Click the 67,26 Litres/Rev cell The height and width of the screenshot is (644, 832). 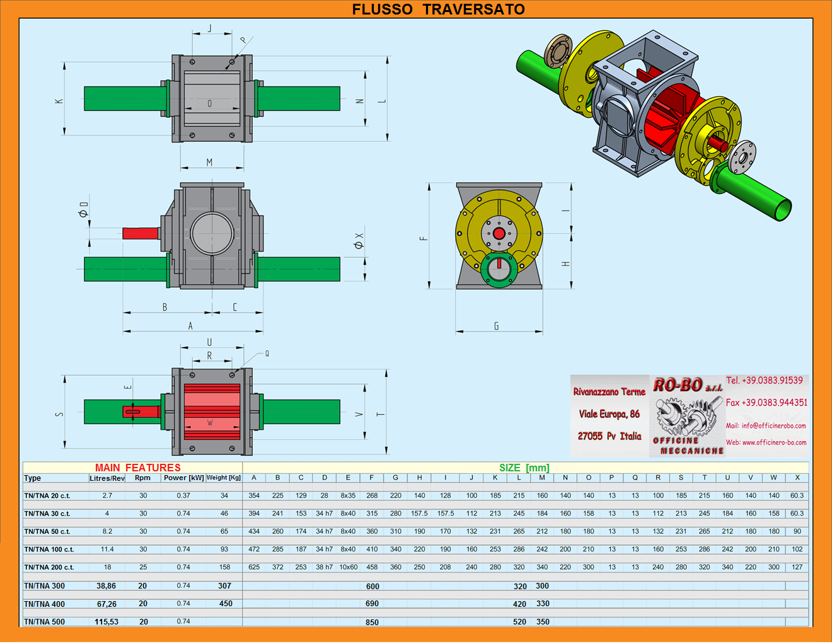pyautogui.click(x=107, y=604)
